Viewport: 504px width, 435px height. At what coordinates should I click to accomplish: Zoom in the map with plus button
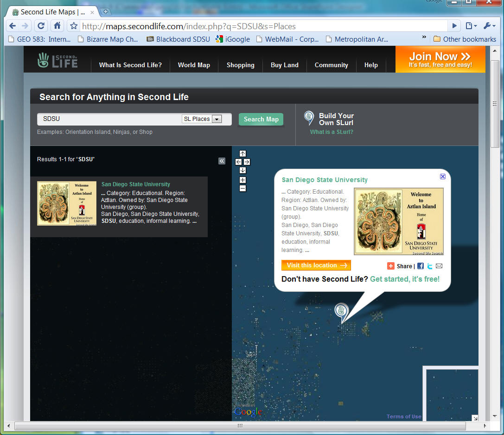(x=242, y=180)
